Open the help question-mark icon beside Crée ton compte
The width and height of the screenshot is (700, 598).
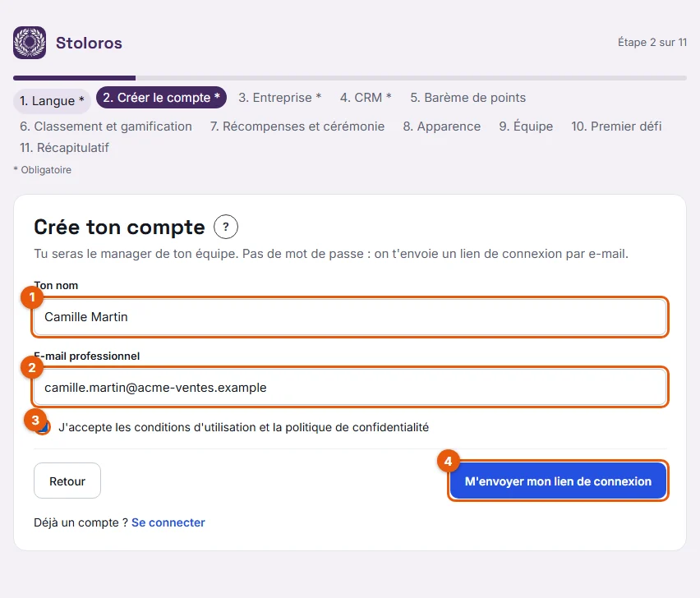(x=226, y=227)
